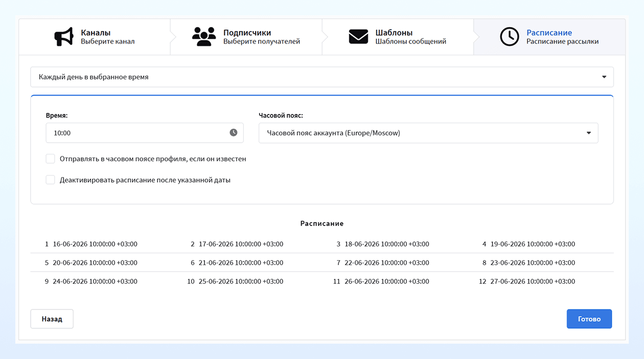Click the caret arrow of timezone dropdown
This screenshot has width=644, height=359.
point(589,133)
